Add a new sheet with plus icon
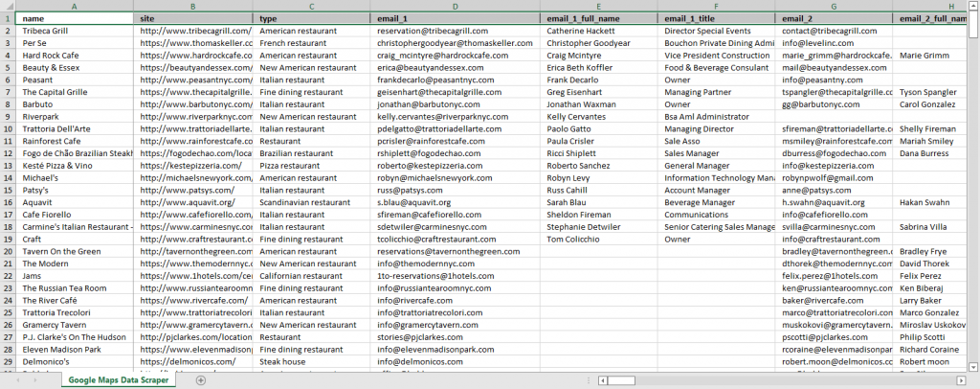The image size is (980, 389). pos(200,380)
